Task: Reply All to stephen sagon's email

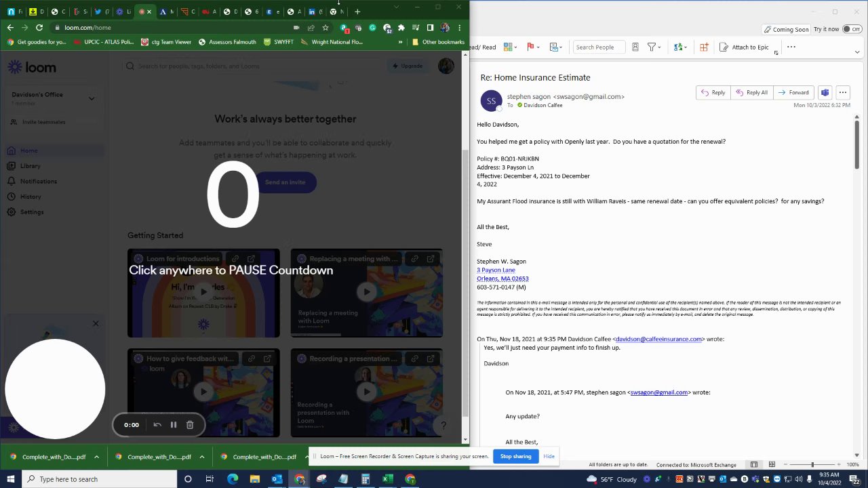Action: coord(751,92)
